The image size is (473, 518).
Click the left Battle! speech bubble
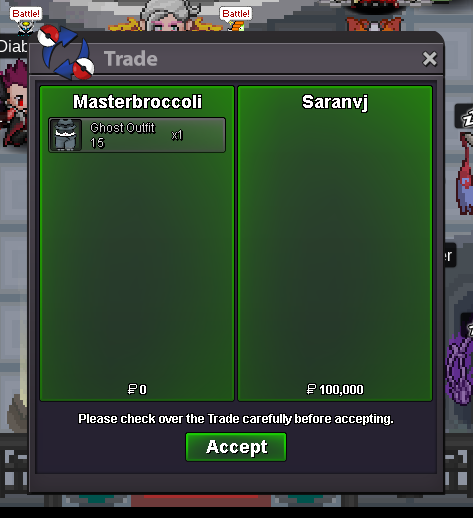(26, 14)
